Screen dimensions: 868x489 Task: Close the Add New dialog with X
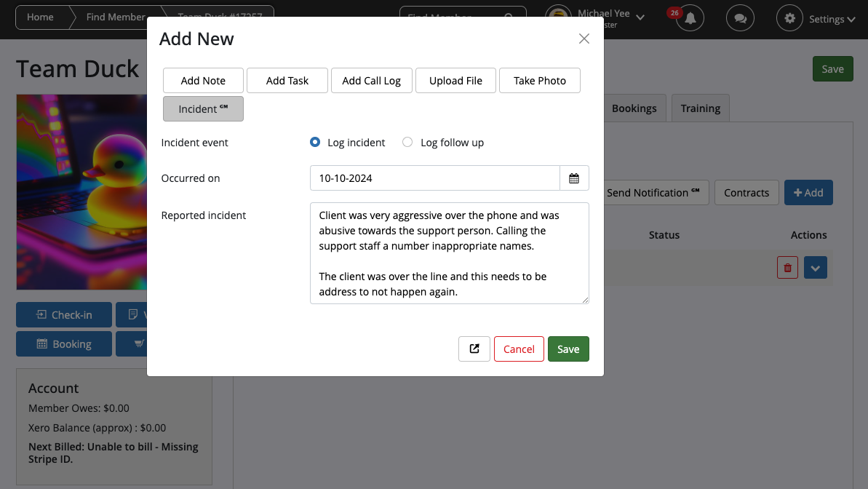584,39
